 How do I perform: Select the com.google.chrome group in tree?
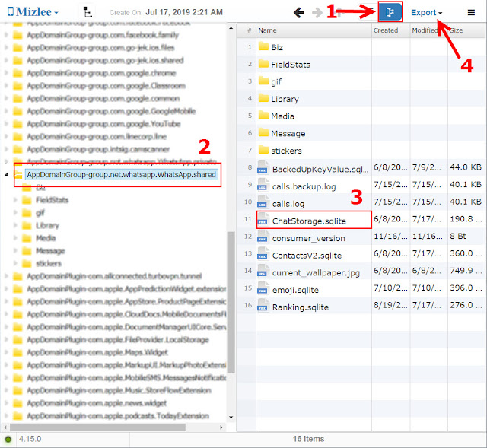coord(101,73)
